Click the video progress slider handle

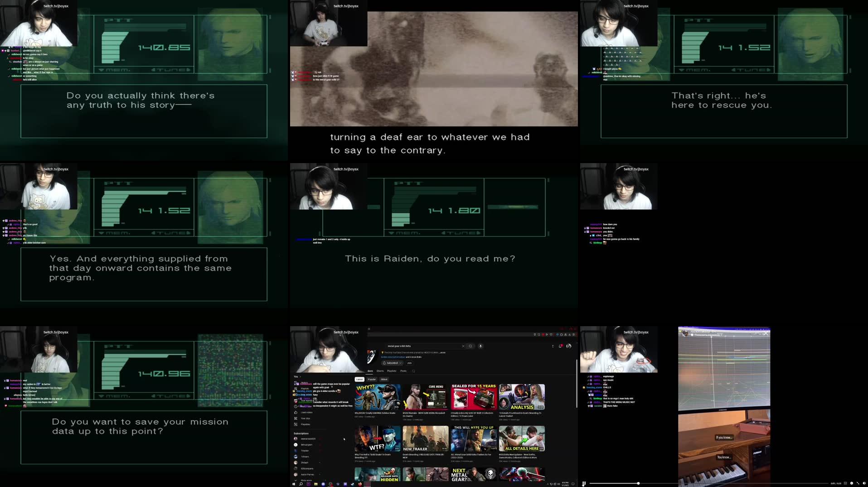[x=638, y=483]
